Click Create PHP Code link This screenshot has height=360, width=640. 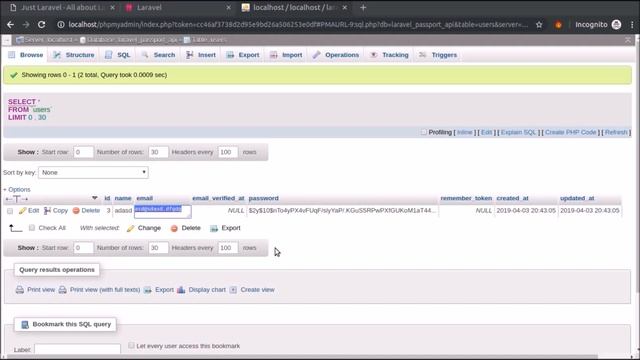point(571,132)
